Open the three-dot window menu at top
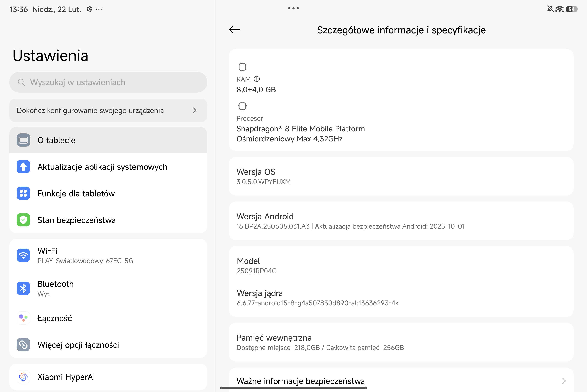587x392 pixels. (293, 8)
